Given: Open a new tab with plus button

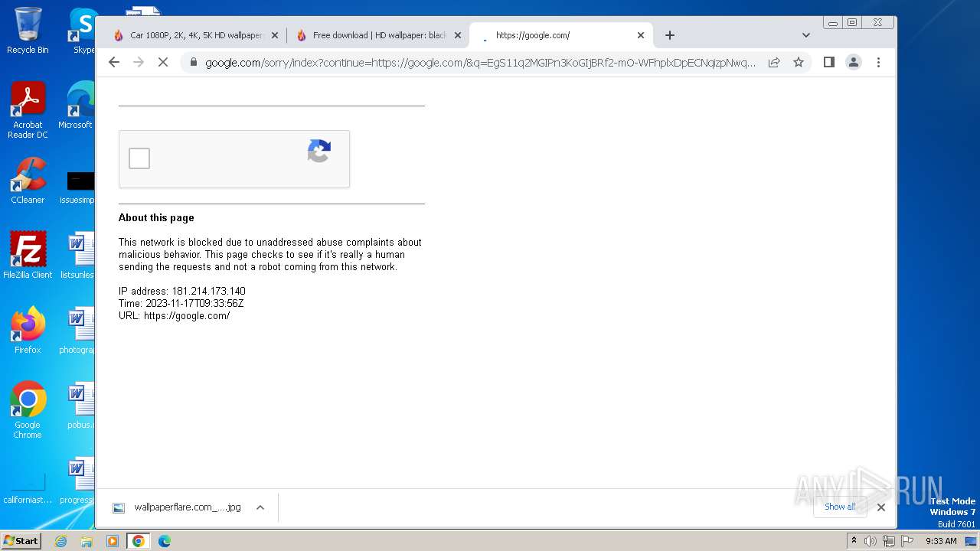Looking at the screenshot, I should [670, 35].
